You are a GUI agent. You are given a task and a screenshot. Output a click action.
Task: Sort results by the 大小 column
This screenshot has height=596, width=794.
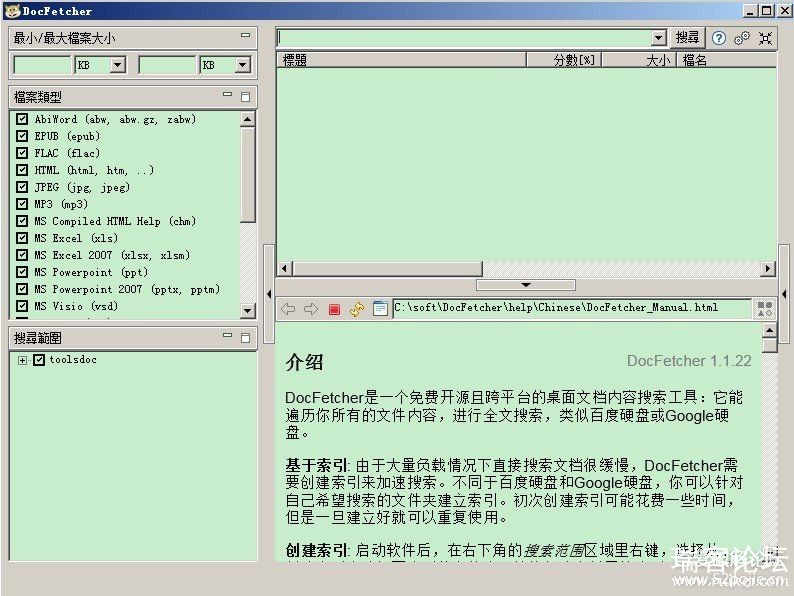pyautogui.click(x=639, y=60)
